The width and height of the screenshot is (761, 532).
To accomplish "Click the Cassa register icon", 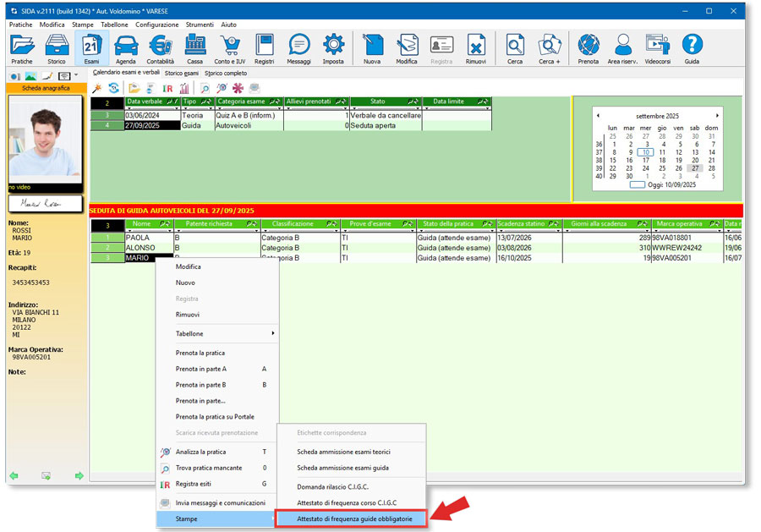I will click(195, 48).
